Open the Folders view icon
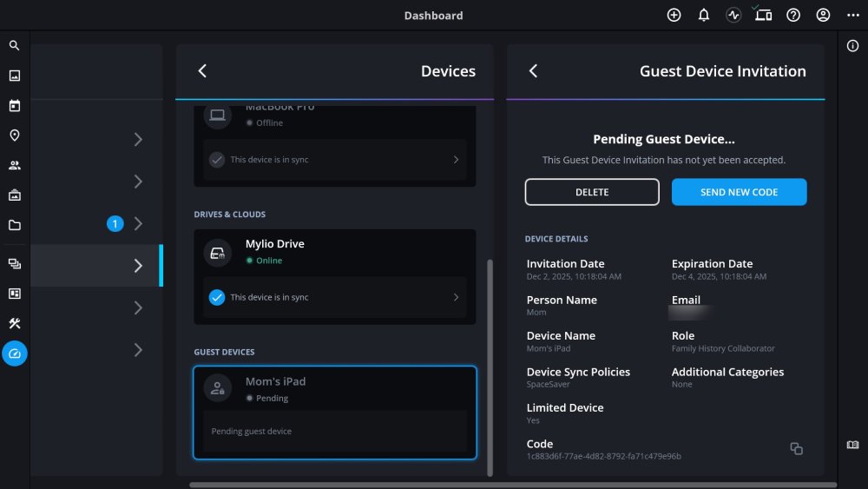The width and height of the screenshot is (868, 489). [x=15, y=225]
